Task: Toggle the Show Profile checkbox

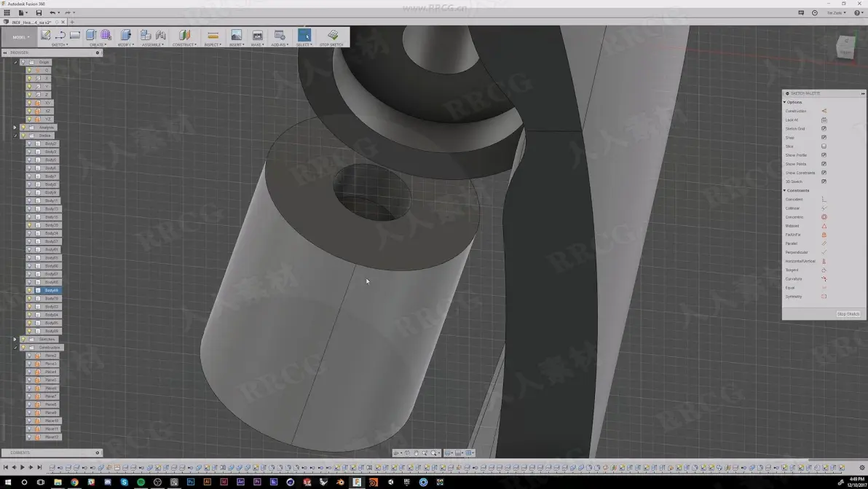Action: point(824,155)
